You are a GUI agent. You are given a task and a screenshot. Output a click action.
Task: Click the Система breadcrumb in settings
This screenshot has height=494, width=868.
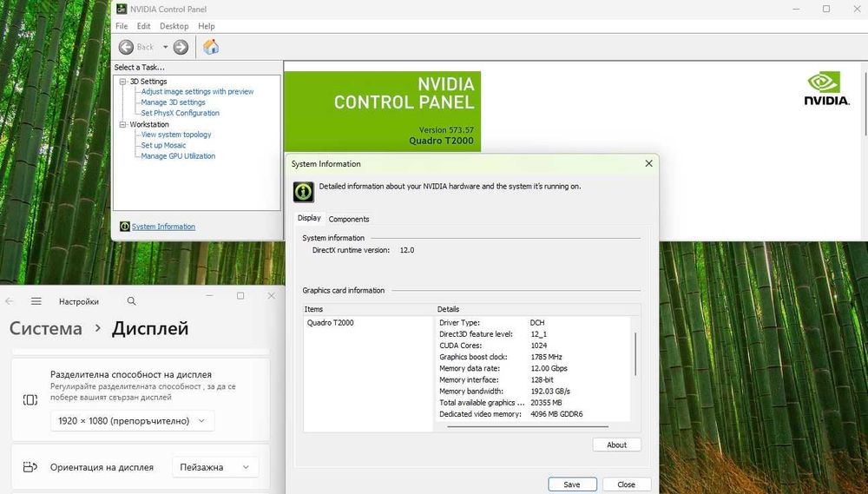46,328
